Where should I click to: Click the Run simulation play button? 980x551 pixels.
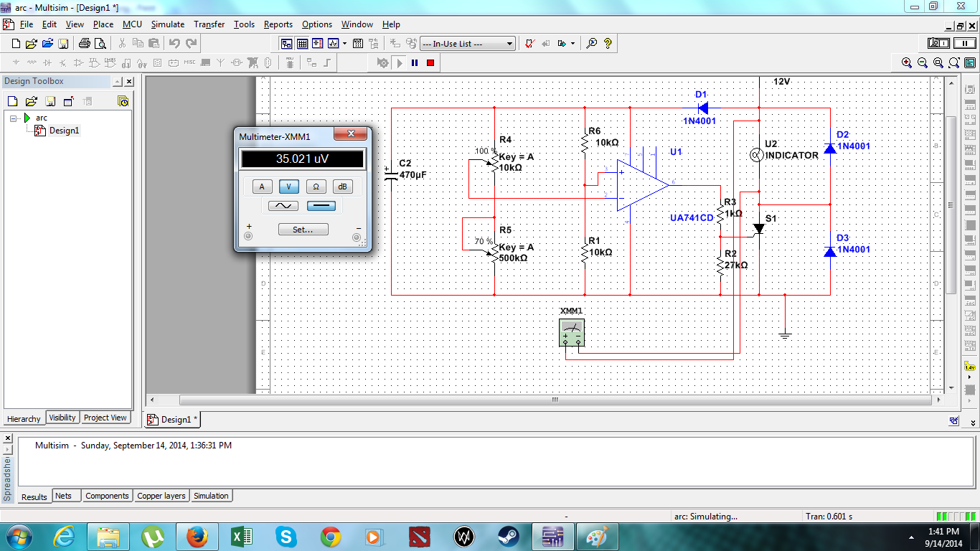pyautogui.click(x=400, y=63)
